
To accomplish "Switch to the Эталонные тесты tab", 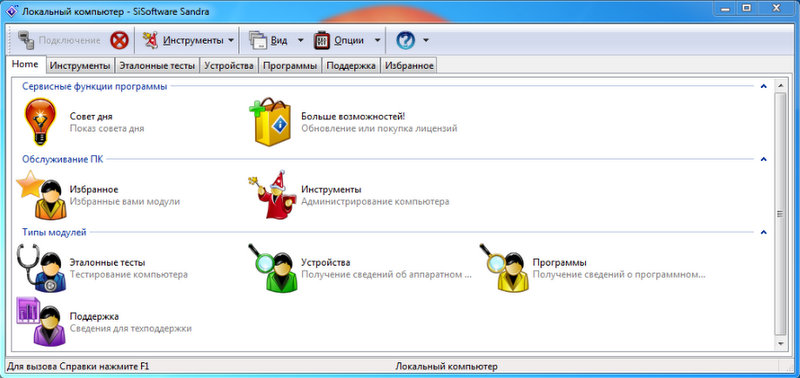I will click(157, 66).
